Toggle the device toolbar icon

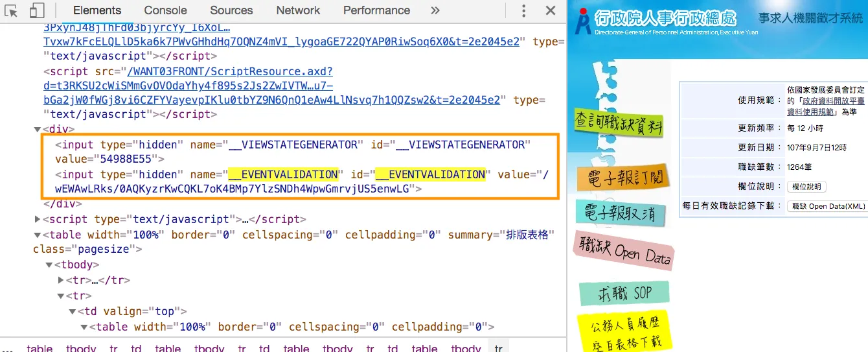[x=37, y=10]
